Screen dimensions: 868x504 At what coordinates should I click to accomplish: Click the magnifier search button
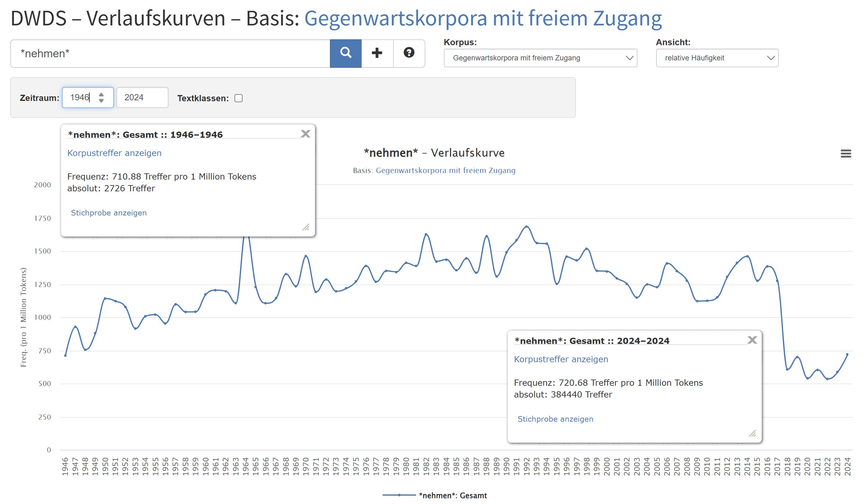pos(345,53)
